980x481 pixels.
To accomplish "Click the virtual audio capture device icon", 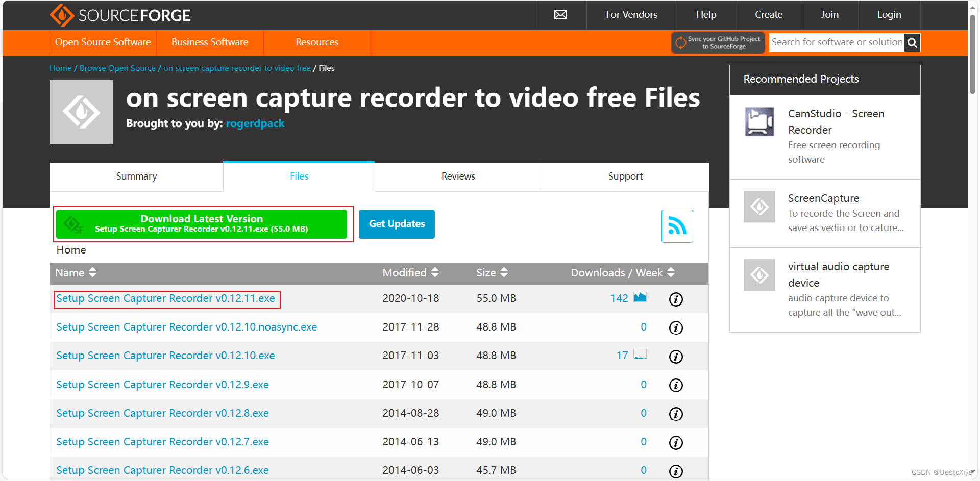I will coord(759,275).
